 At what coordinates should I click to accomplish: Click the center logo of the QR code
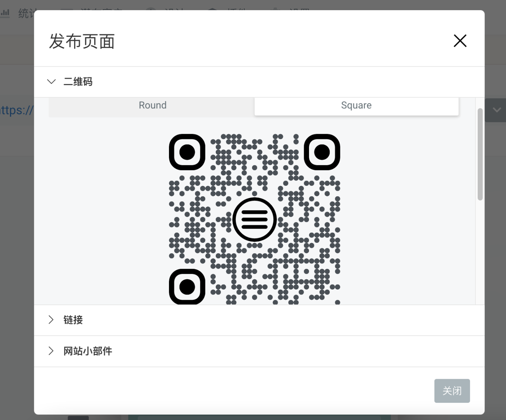pos(254,219)
